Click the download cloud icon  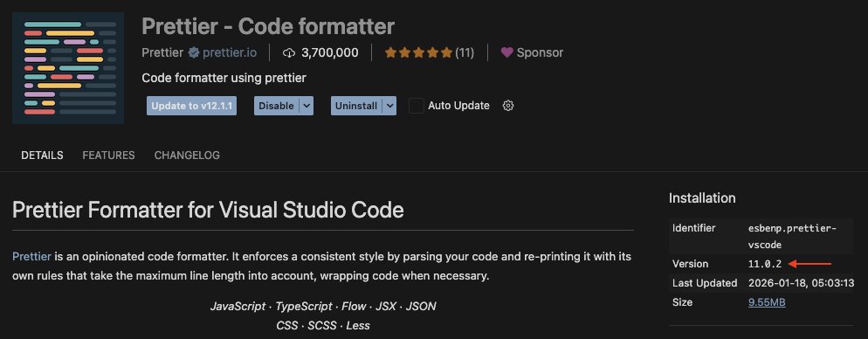click(289, 52)
